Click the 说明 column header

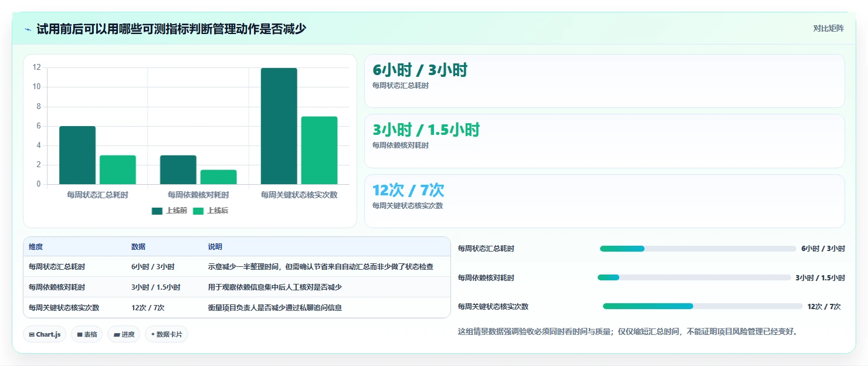click(x=215, y=247)
